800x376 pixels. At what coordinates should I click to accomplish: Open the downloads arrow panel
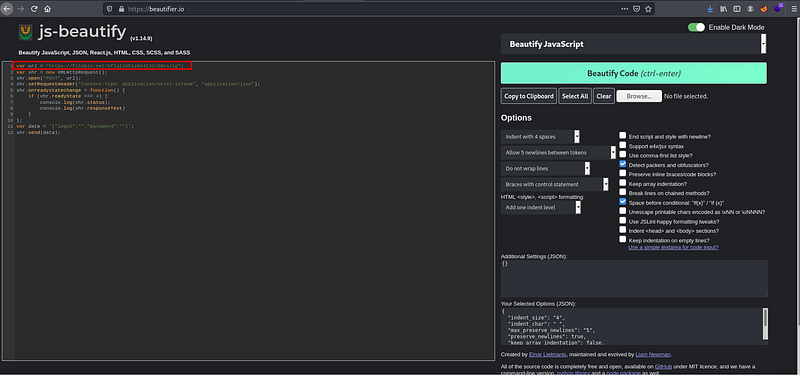(710, 9)
